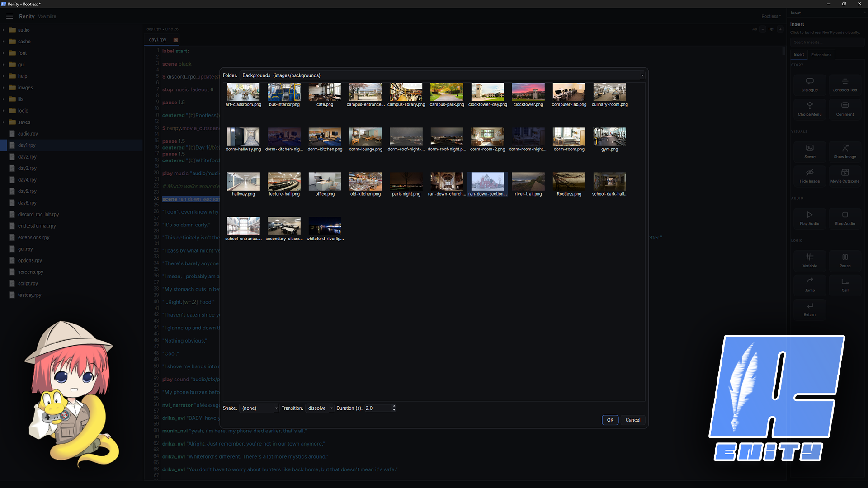Click OK in the background picker
Image resolution: width=868 pixels, height=488 pixels.
610,420
